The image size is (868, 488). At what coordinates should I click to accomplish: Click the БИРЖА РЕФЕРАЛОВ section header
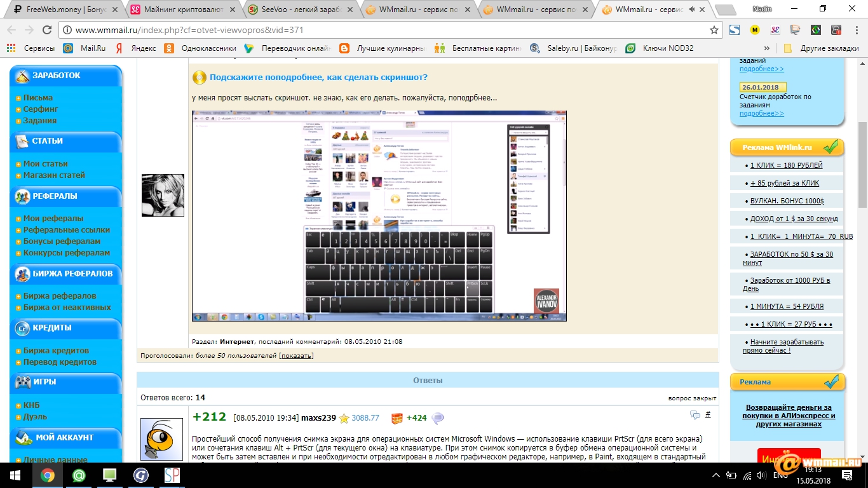(x=66, y=274)
